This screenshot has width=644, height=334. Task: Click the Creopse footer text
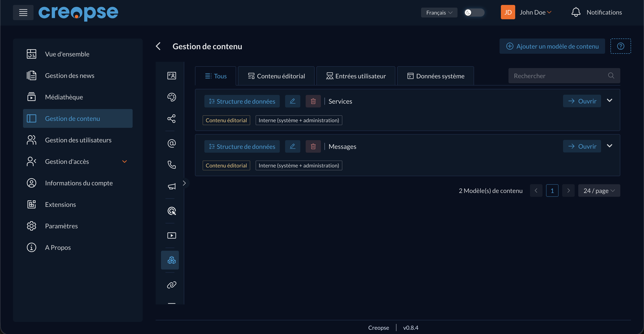pyautogui.click(x=379, y=328)
